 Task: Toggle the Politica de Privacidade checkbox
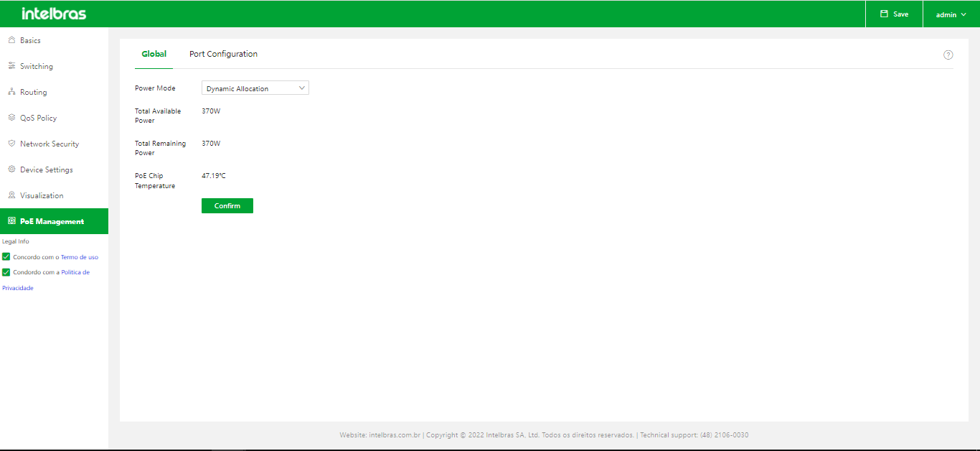pyautogui.click(x=6, y=272)
